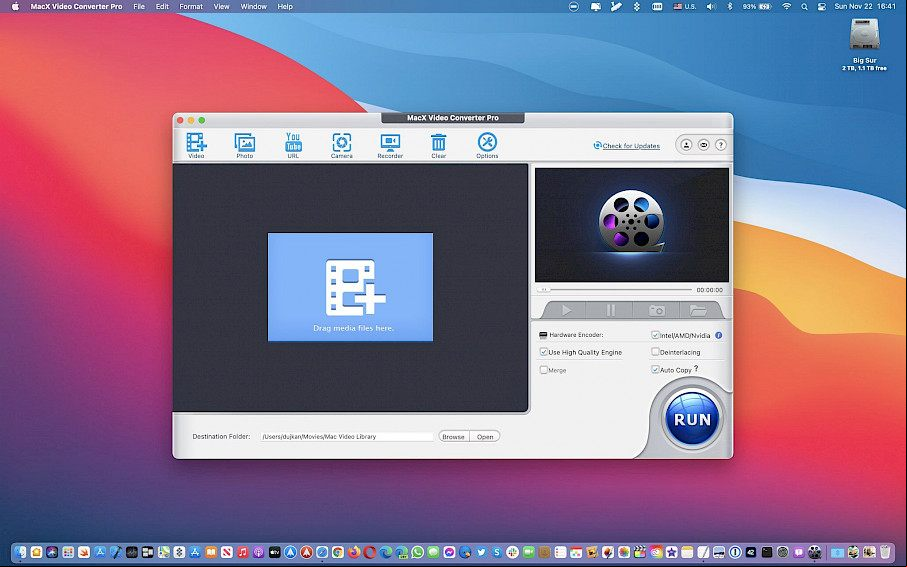Play the preview video
Image resolution: width=907 pixels, height=567 pixels.
tap(566, 311)
